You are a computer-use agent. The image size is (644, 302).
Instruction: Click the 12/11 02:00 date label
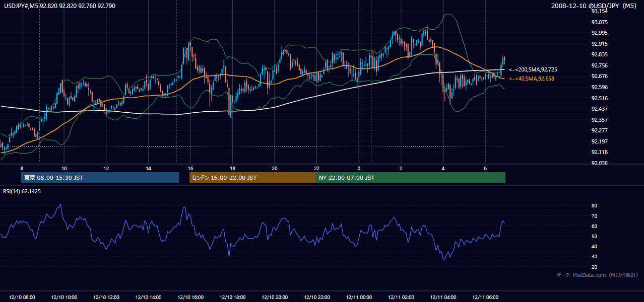click(401, 297)
